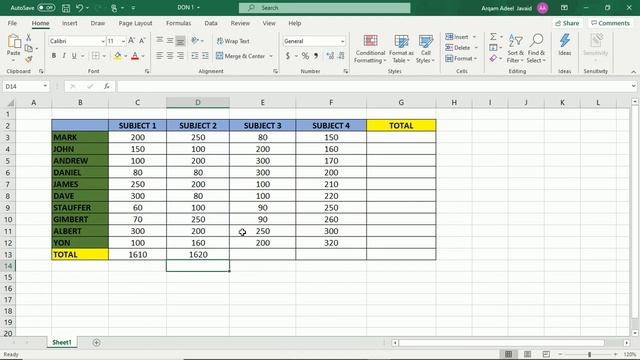Click Increase Decimal icon
The width and height of the screenshot is (640, 360).
[330, 56]
